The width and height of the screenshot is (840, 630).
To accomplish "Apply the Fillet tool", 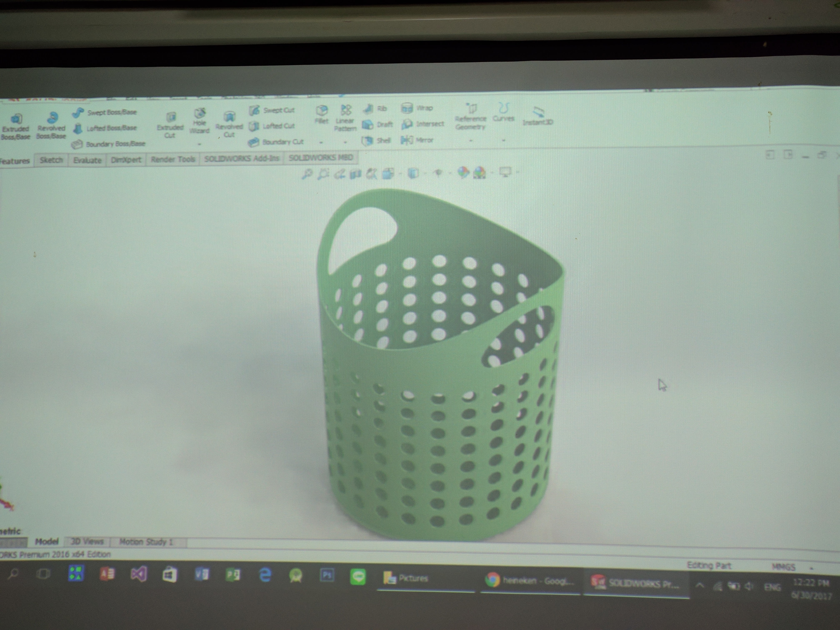I will coord(322,114).
